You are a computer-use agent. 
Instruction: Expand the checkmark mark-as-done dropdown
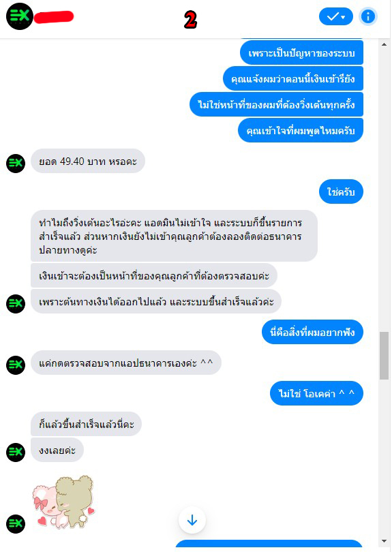[335, 16]
